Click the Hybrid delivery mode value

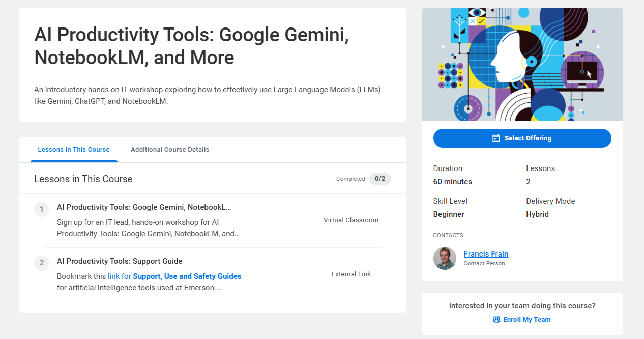click(x=537, y=214)
